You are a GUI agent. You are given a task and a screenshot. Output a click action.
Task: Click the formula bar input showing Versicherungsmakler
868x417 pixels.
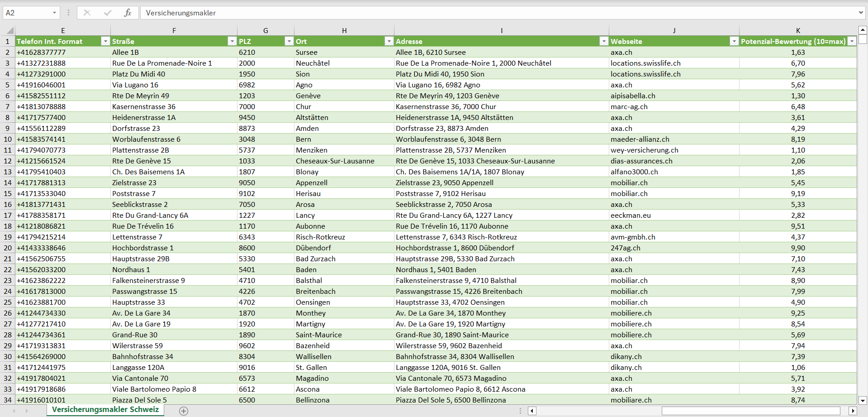498,13
